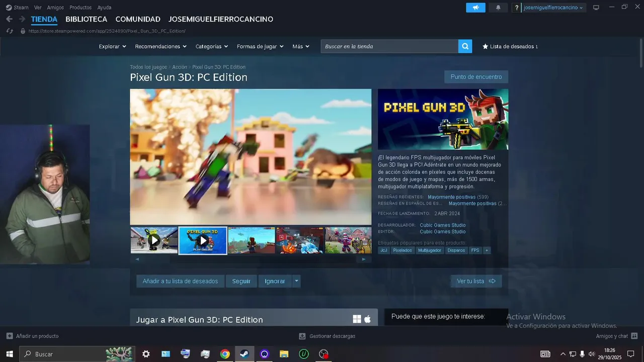Switch to the BIBLIOTECA tab
Viewport: 644px width, 362px height.
click(x=86, y=19)
